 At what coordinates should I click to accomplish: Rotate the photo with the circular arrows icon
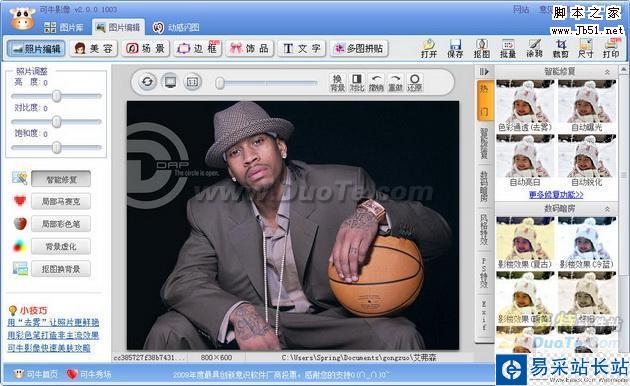(x=147, y=82)
